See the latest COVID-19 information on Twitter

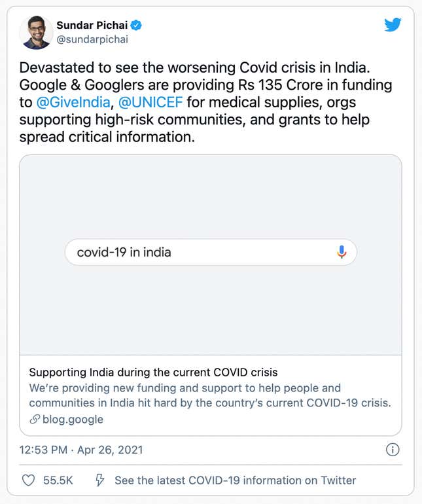[x=236, y=480]
